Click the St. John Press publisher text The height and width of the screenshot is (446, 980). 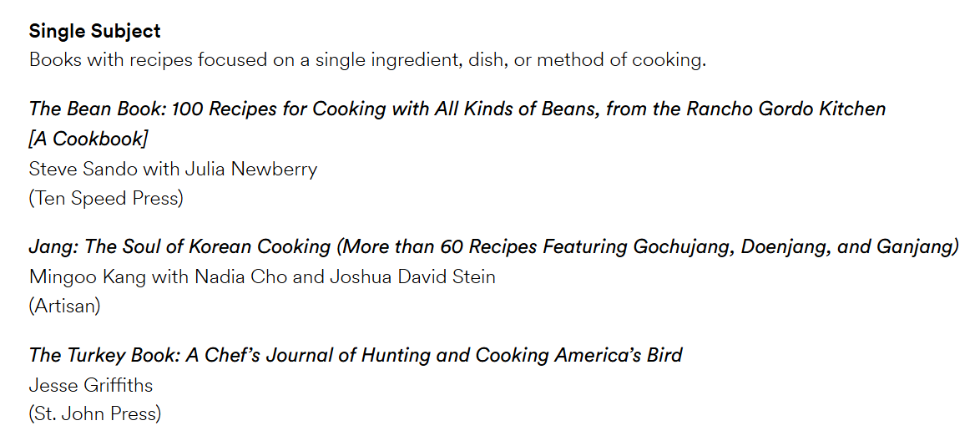[x=95, y=414]
